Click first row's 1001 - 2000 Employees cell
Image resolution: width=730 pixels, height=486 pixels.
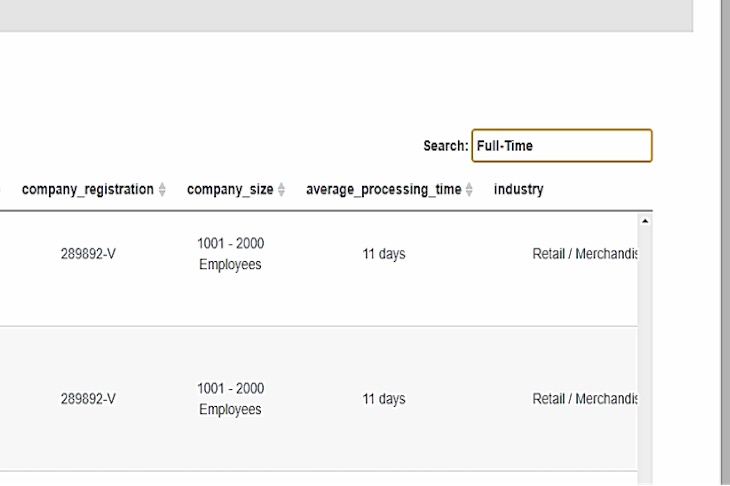(230, 254)
